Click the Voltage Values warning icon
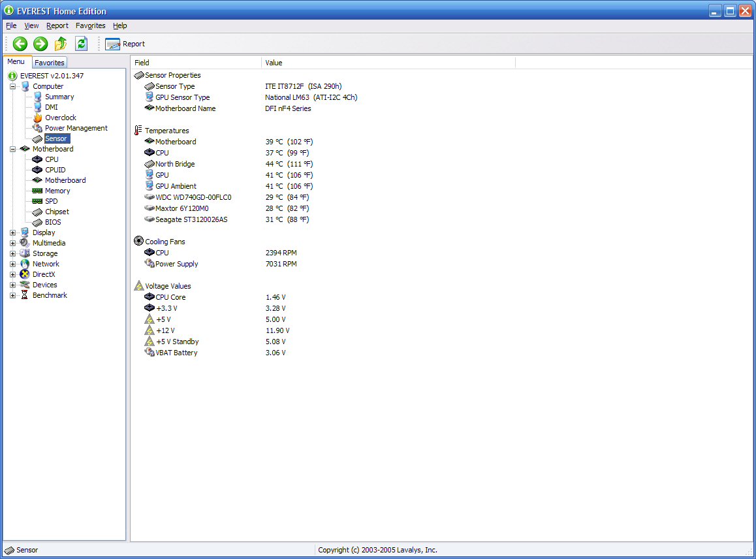This screenshot has width=756, height=559. click(x=139, y=285)
